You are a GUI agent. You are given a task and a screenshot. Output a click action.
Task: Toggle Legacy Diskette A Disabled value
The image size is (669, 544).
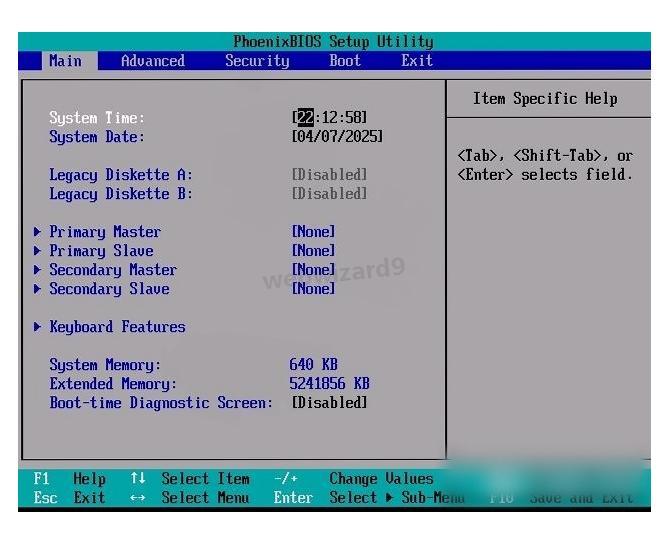point(329,175)
